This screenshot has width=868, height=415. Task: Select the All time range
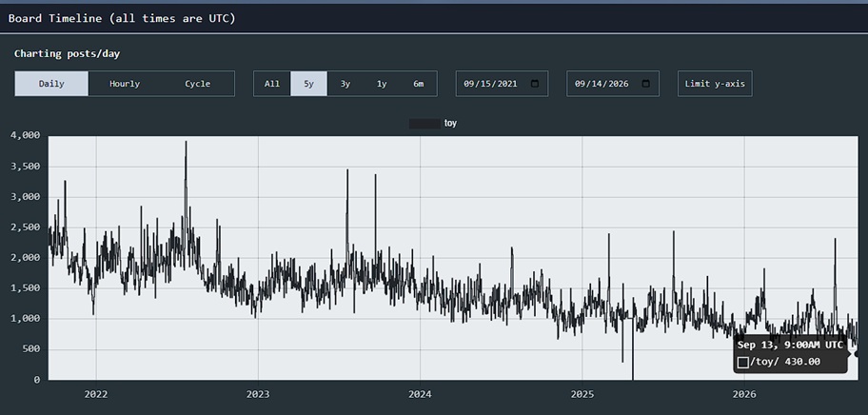[272, 84]
